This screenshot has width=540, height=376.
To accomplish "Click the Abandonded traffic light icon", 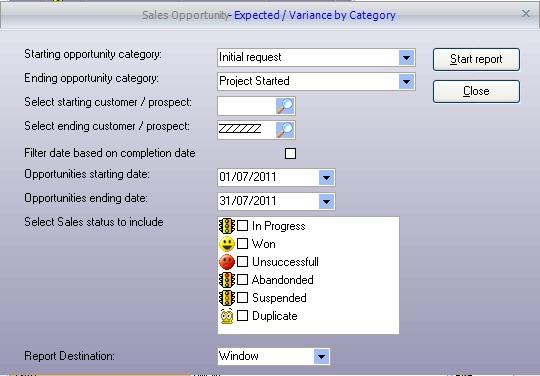I will [x=227, y=280].
